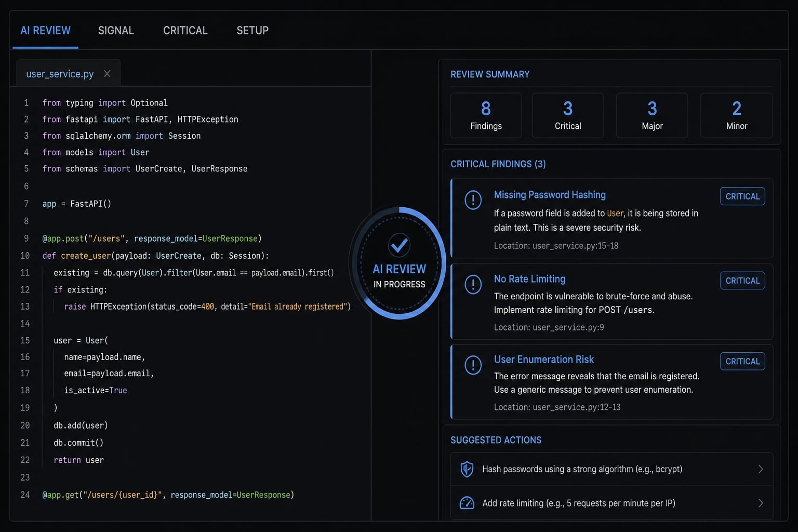
Task: Click the 'from models import User' line
Action: click(x=96, y=152)
